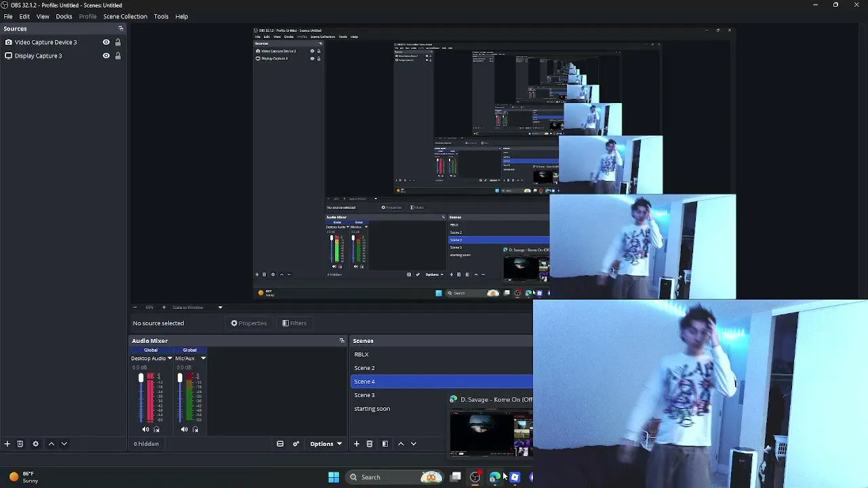This screenshot has height=488, width=868.
Task: Float the Audio Mixer dock with pop-out icon
Action: pos(342,341)
